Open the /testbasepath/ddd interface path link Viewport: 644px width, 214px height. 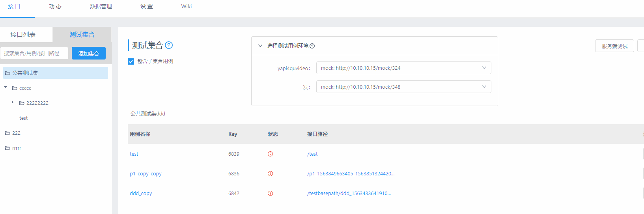[x=349, y=194]
